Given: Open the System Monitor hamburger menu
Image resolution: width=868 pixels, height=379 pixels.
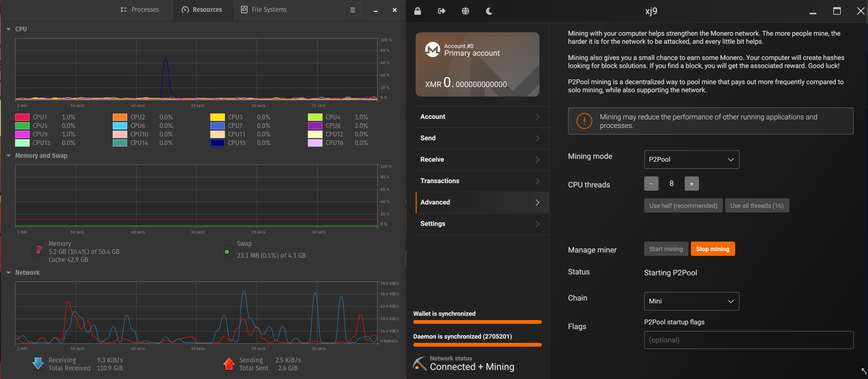Looking at the screenshot, I should tap(353, 10).
